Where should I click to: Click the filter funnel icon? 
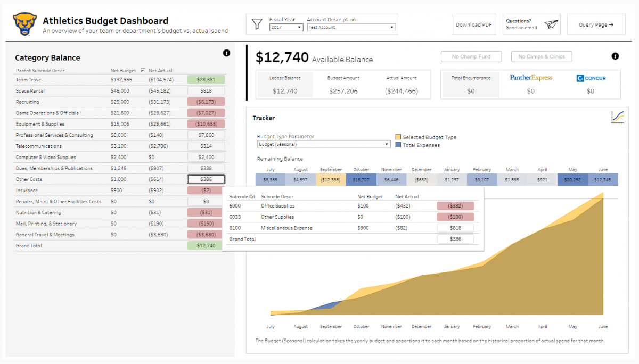(257, 24)
